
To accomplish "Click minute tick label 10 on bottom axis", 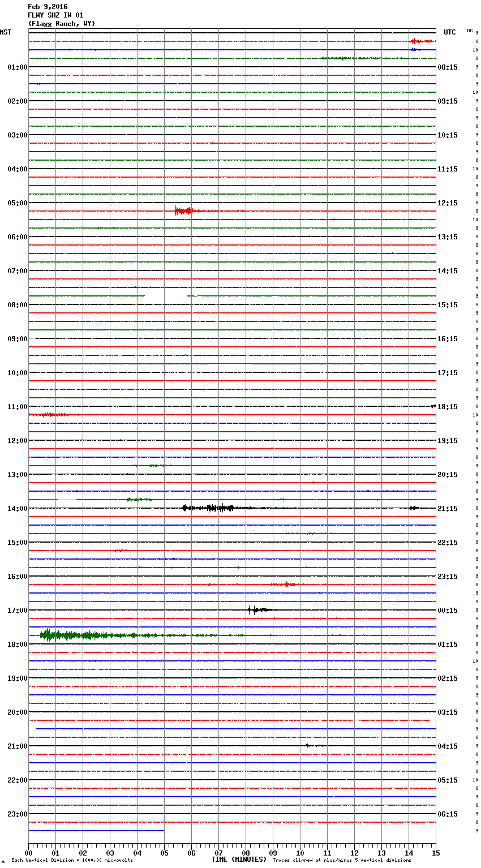I will tap(300, 853).
